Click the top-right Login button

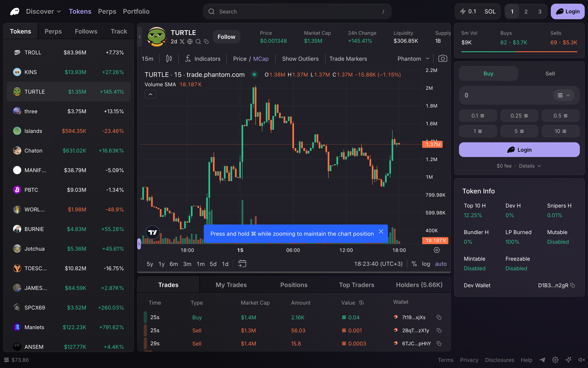(x=568, y=11)
